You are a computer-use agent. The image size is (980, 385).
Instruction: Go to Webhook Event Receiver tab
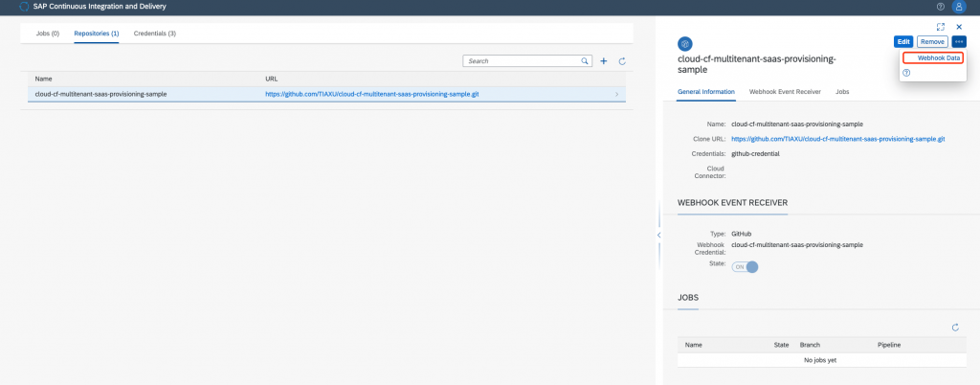[785, 92]
